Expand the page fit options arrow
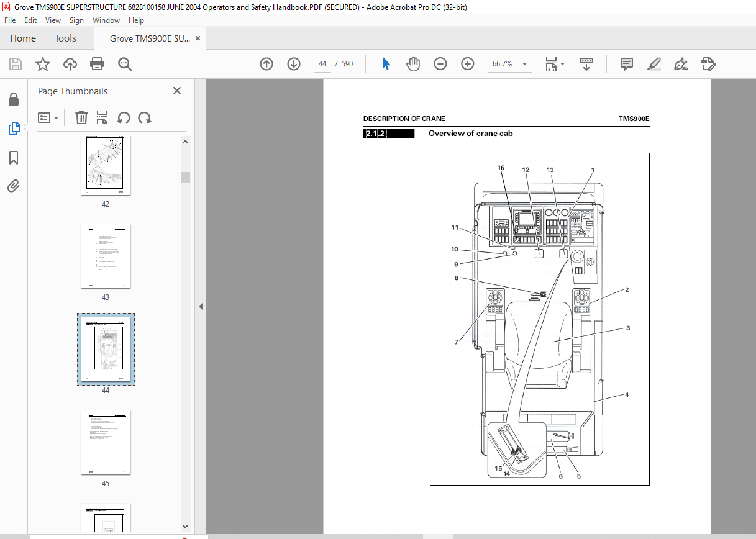Image resolution: width=756 pixels, height=539 pixels. (x=563, y=64)
